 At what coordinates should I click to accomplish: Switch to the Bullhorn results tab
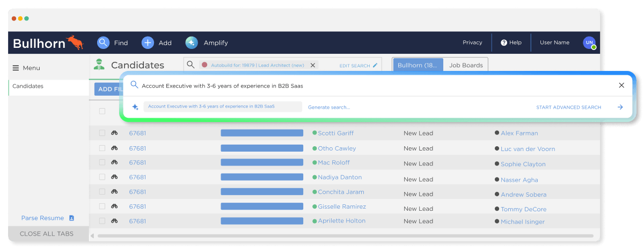(418, 65)
